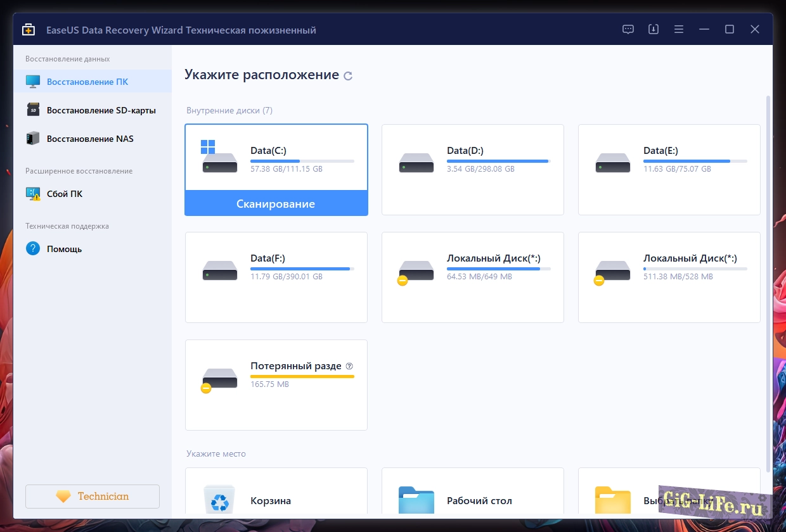Open Сбой ПК recovery option
This screenshot has height=532, width=786.
pos(65,194)
